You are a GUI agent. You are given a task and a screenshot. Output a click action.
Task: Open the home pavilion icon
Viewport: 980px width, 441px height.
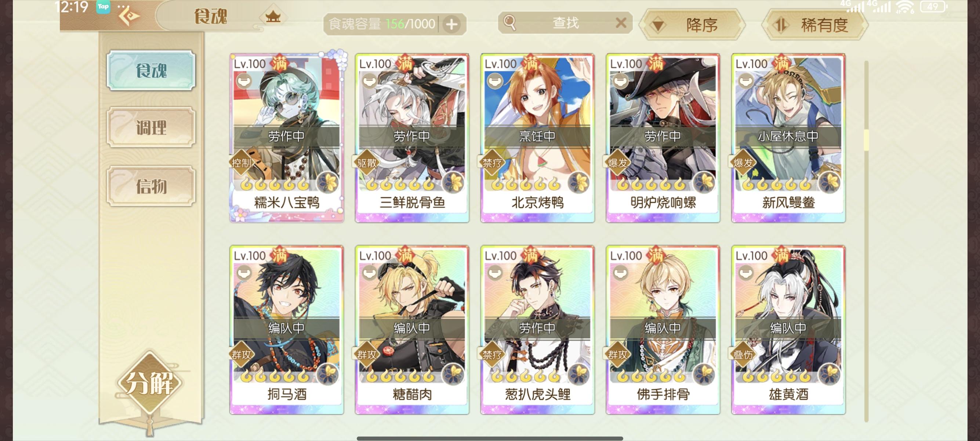pos(273,17)
